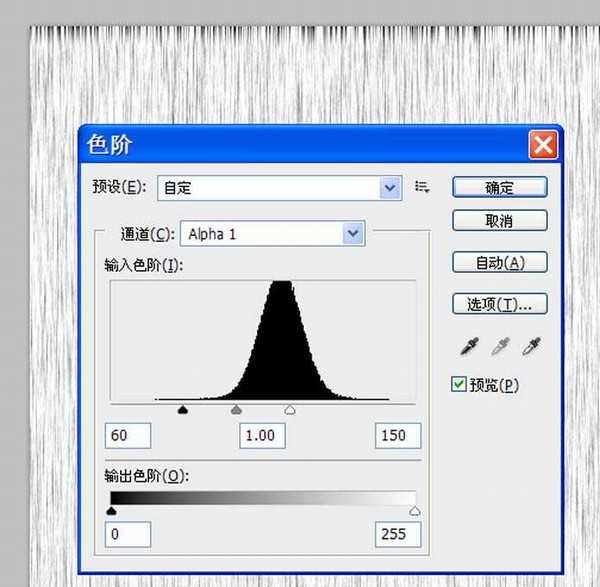The image size is (600, 587).
Task: Click the input midtone gray slider
Action: pyautogui.click(x=236, y=410)
